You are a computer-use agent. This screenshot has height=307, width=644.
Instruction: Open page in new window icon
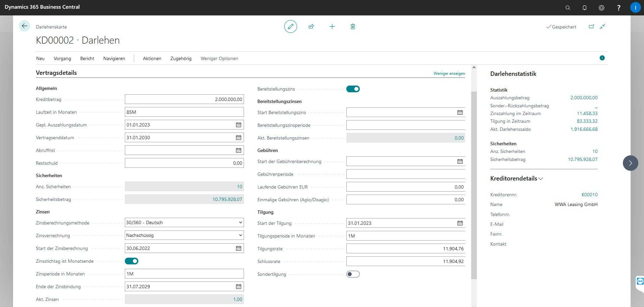click(x=591, y=27)
